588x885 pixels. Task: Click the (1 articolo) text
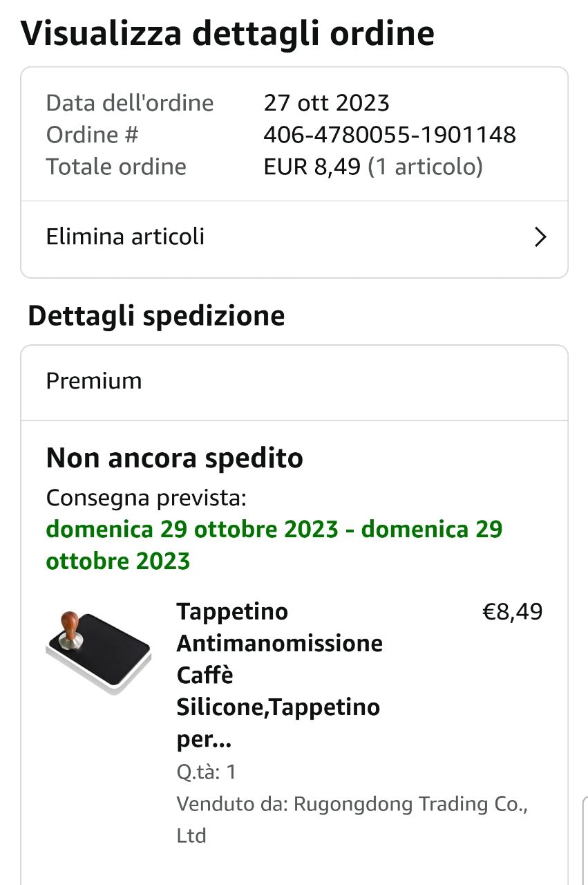point(425,167)
